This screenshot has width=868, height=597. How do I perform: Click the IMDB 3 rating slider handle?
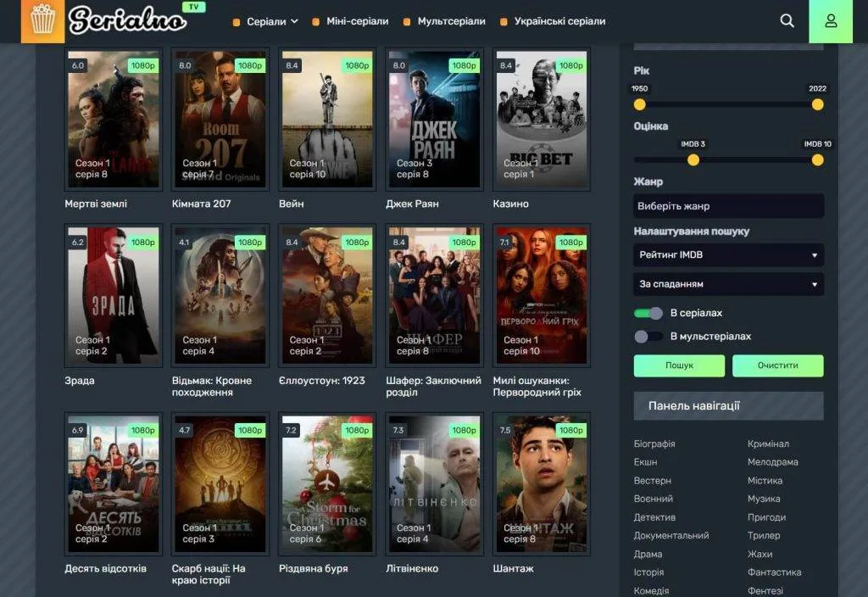693,160
